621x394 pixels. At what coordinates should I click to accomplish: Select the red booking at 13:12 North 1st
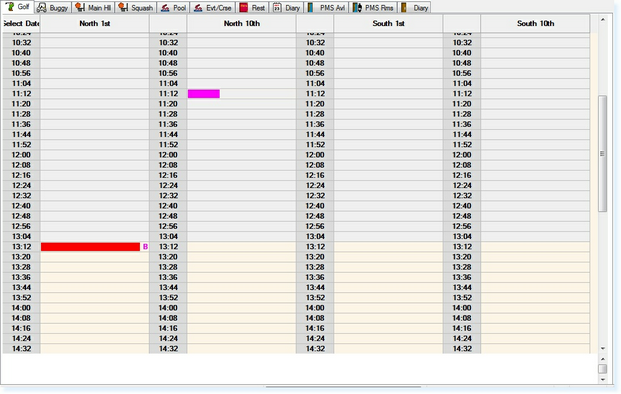(90, 247)
